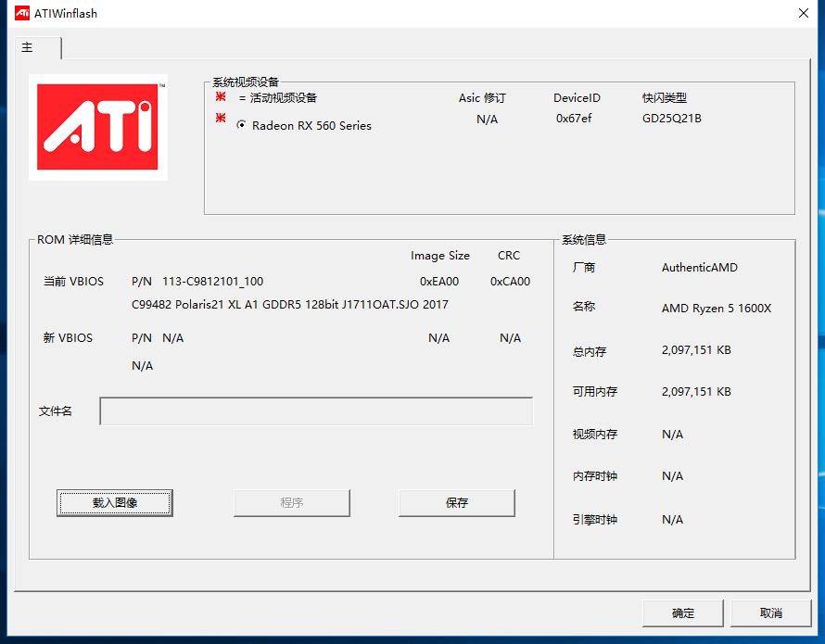Click the large red ATI logo
The width and height of the screenshot is (825, 644).
(97, 127)
